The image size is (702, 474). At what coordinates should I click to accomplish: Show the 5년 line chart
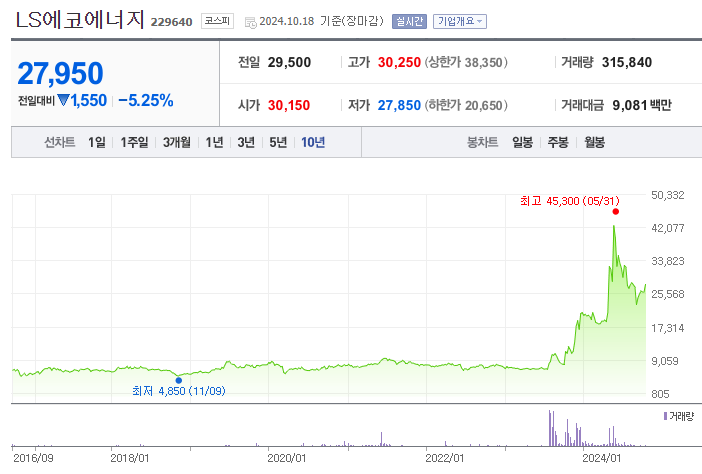[278, 142]
